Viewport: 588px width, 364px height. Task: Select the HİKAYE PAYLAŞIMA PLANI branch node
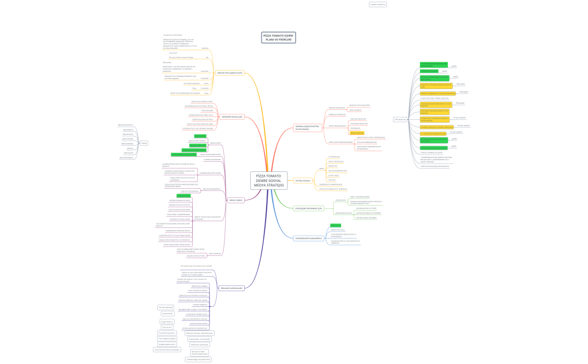pyautogui.click(x=230, y=72)
